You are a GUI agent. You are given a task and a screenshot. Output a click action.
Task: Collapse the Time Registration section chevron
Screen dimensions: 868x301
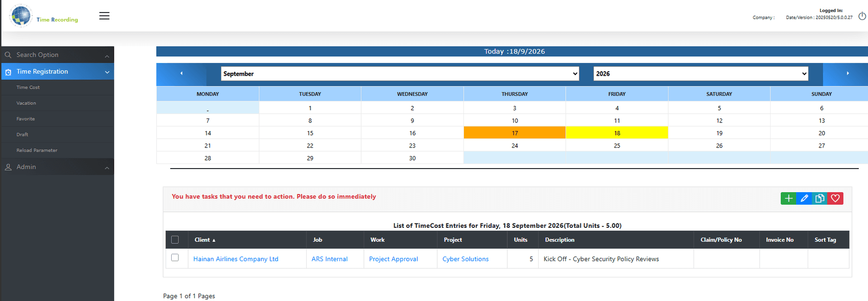[x=107, y=72]
